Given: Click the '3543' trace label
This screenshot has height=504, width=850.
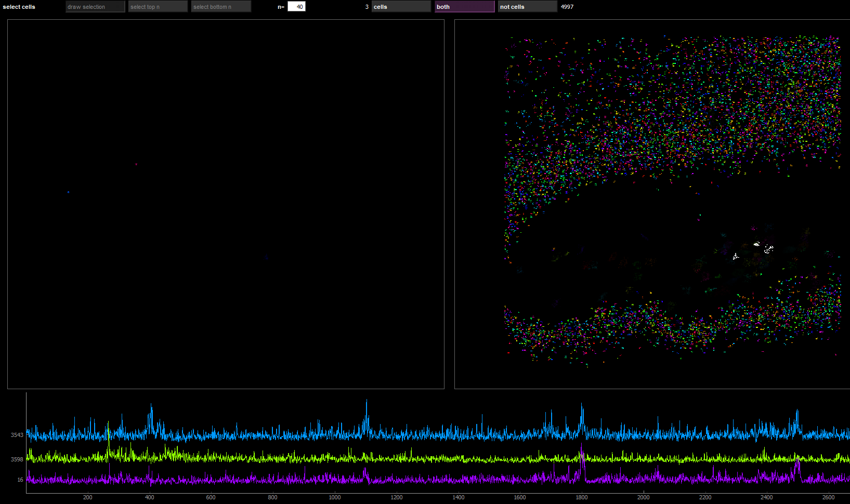Looking at the screenshot, I should [x=17, y=435].
